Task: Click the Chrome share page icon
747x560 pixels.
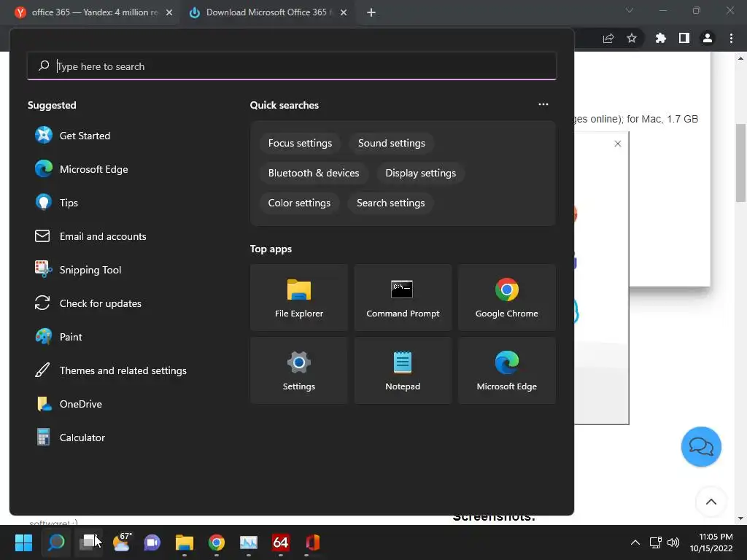Action: tap(608, 38)
